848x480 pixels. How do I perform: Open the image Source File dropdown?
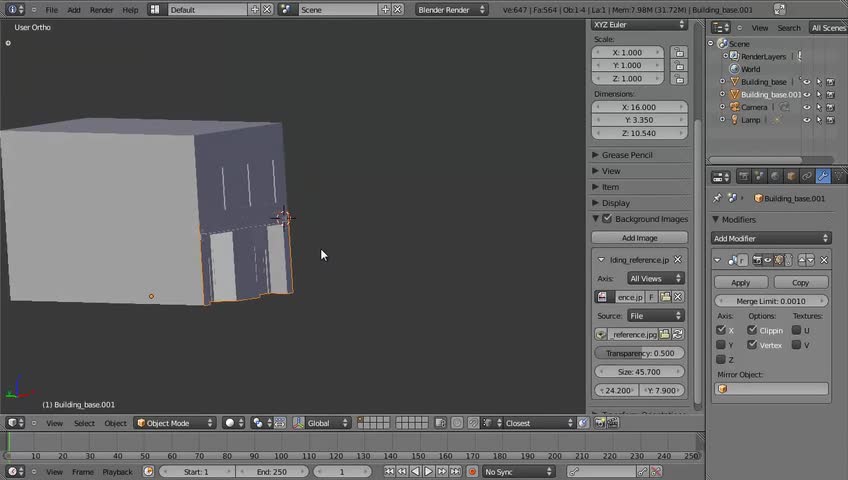click(x=655, y=316)
